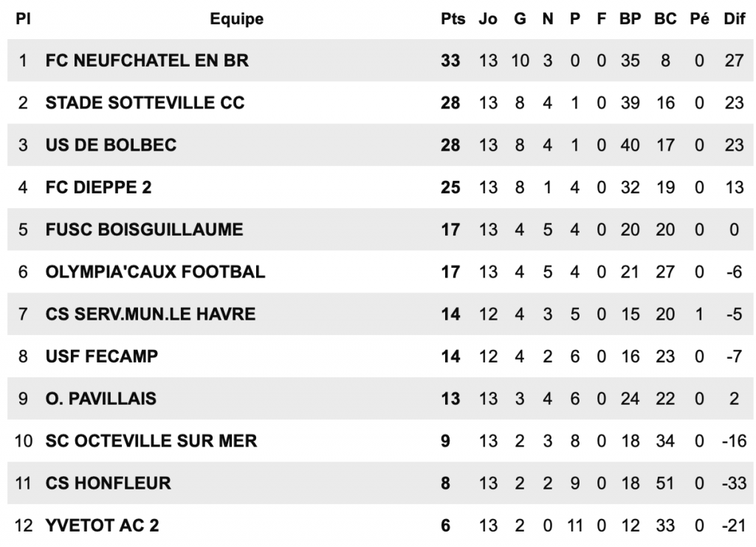Select the Dif column header
The image size is (756, 547).
tap(734, 19)
